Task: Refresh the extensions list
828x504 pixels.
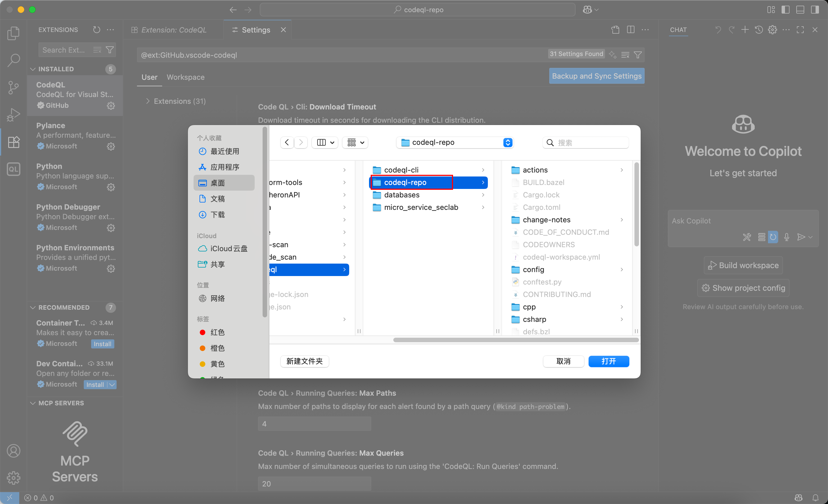Action: coord(96,29)
